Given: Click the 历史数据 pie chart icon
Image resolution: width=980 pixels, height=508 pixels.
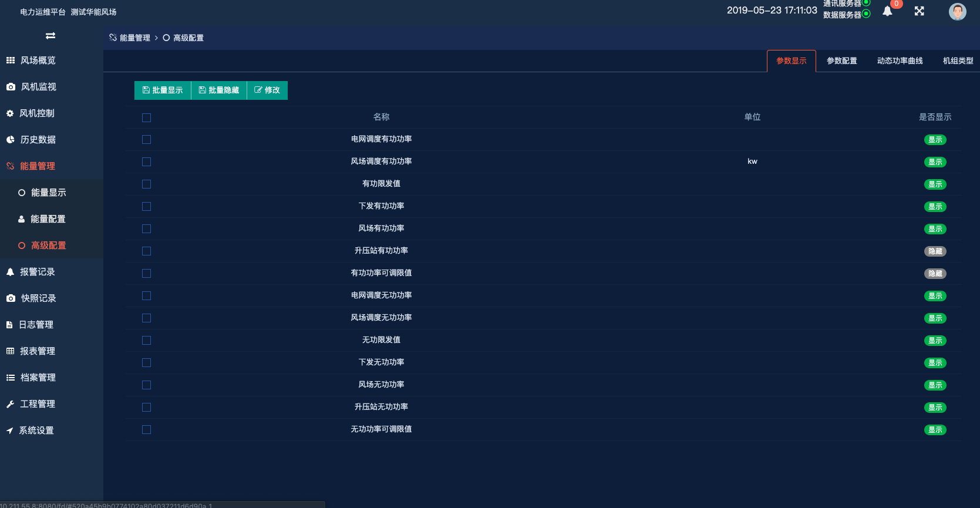Looking at the screenshot, I should 11,140.
